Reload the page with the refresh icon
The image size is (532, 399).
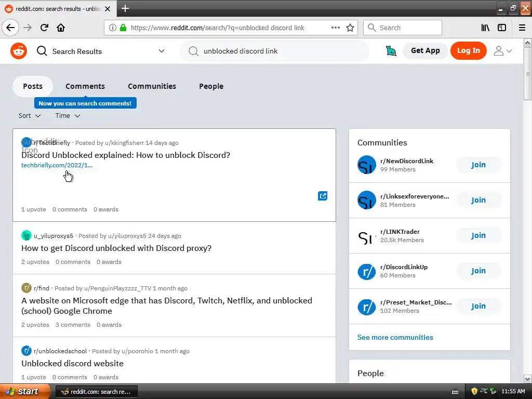(45, 28)
